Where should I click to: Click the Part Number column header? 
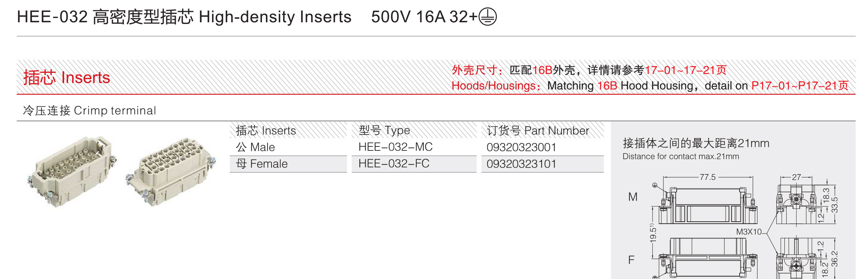pos(538,131)
